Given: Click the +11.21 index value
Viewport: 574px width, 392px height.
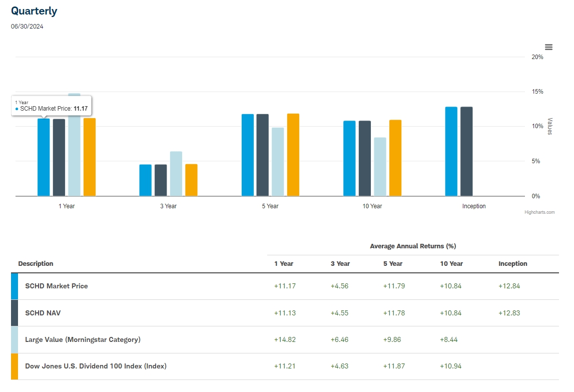Looking at the screenshot, I should click(x=285, y=366).
